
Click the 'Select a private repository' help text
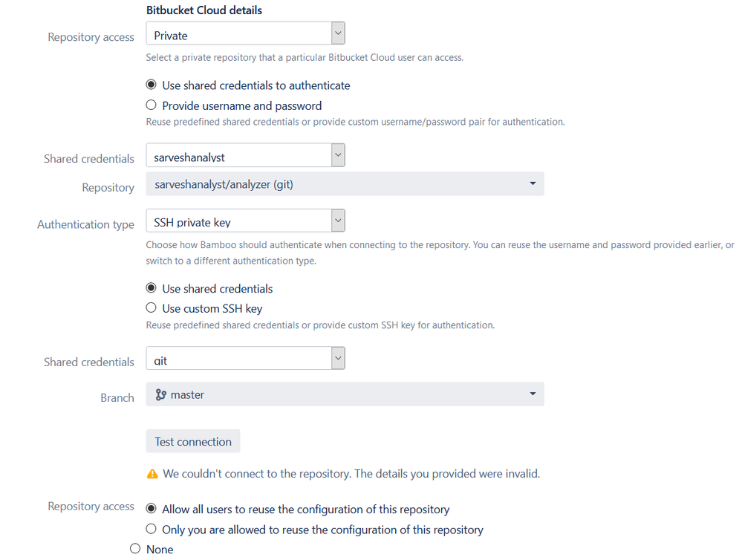[x=305, y=57]
